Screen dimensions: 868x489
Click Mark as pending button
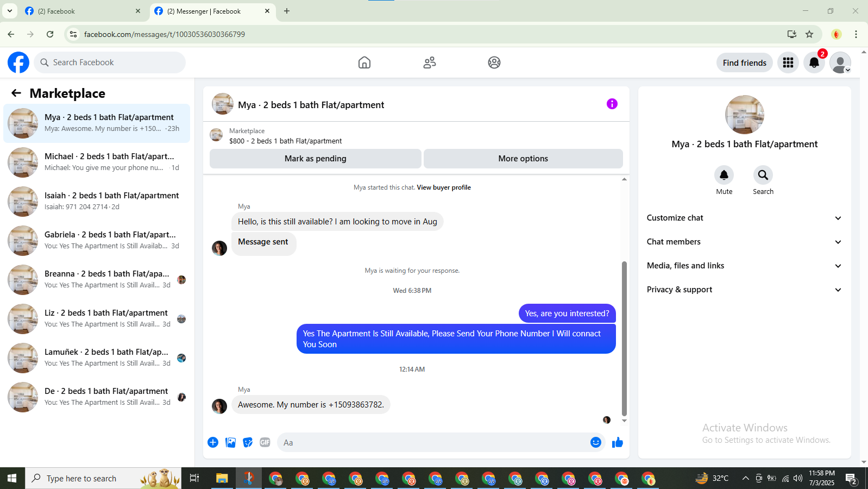(x=316, y=159)
